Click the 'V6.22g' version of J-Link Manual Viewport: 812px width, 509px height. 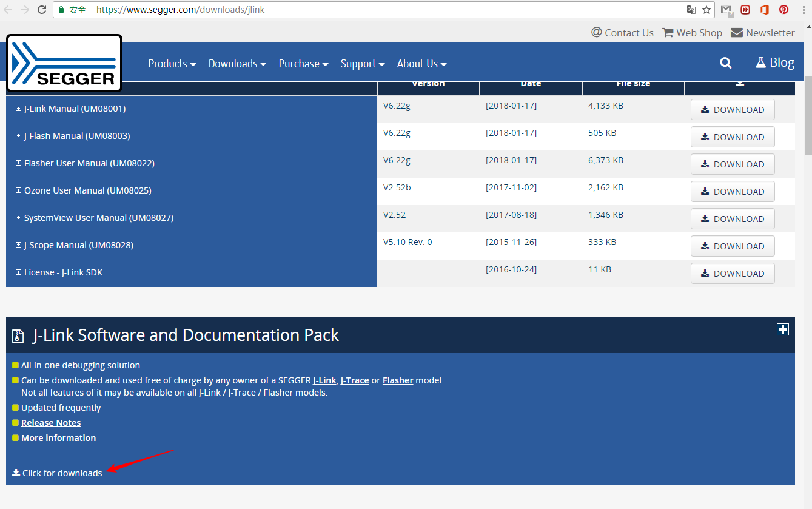pyautogui.click(x=397, y=106)
